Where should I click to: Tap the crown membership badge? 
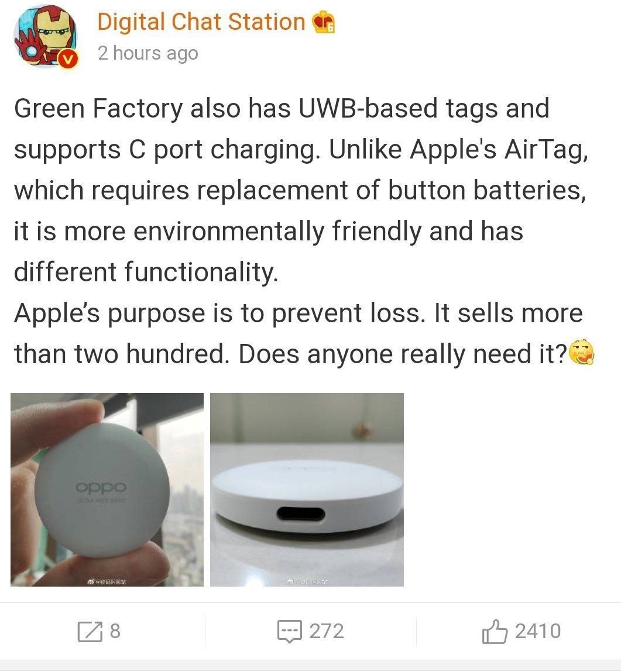(323, 22)
